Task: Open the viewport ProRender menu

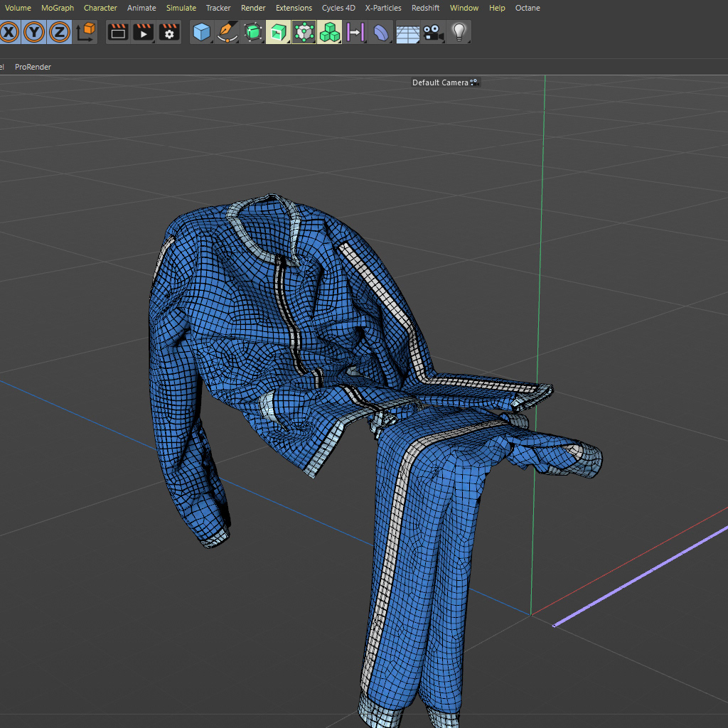Action: (33, 67)
